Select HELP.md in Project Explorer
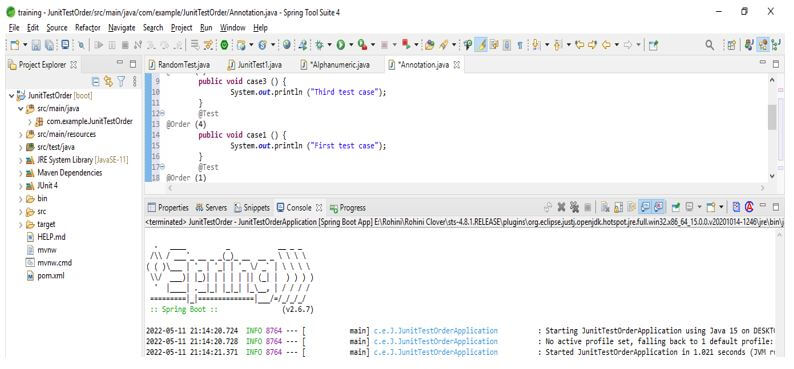 46,237
